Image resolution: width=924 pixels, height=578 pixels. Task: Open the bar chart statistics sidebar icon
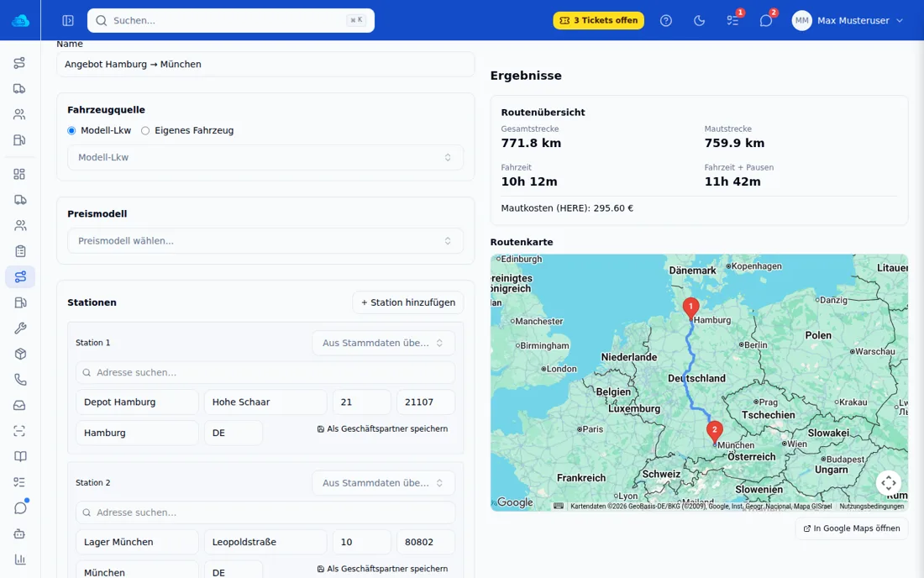pyautogui.click(x=20, y=560)
